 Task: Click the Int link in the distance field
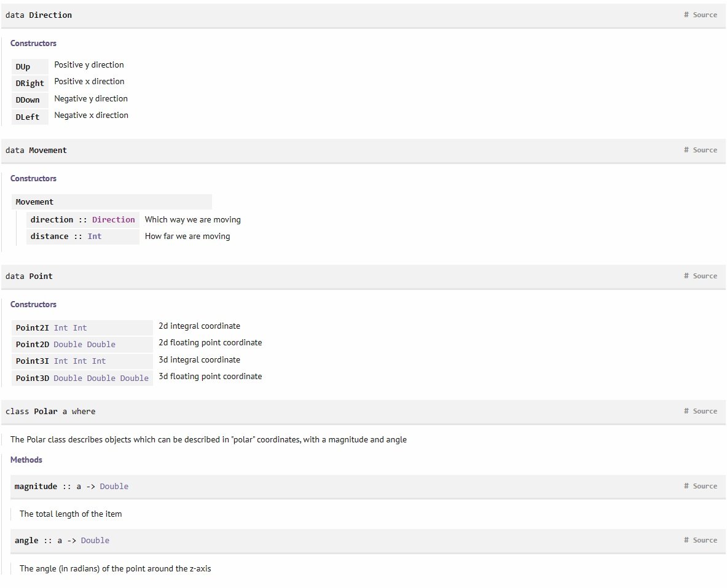(95, 236)
